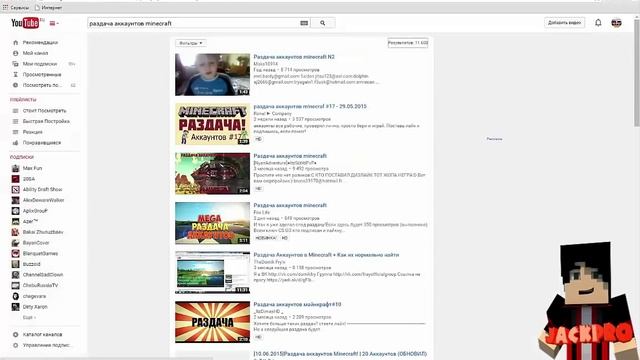Open browser screenshot thumbnail of fifth result
The height and width of the screenshot is (360, 640).
(x=212, y=273)
